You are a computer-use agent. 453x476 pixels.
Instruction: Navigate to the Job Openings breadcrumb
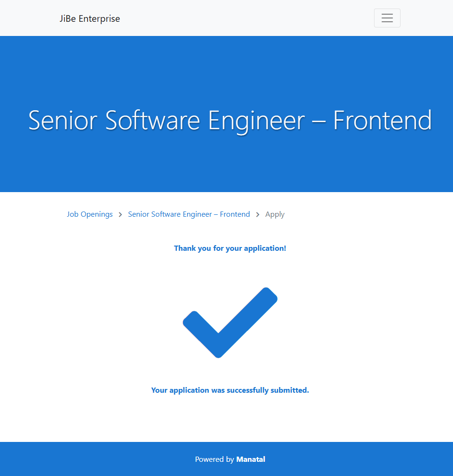[90, 214]
